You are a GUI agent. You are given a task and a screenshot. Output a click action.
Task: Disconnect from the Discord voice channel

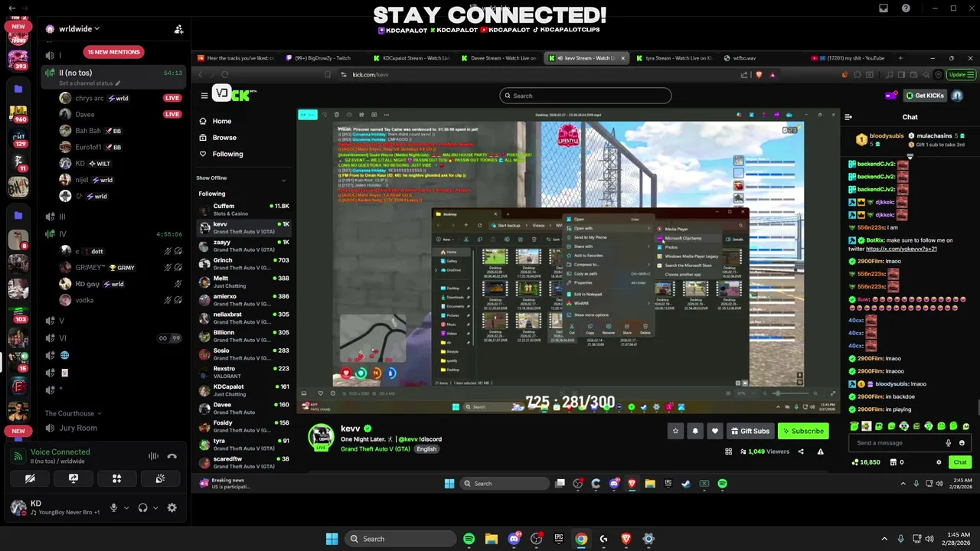[172, 456]
